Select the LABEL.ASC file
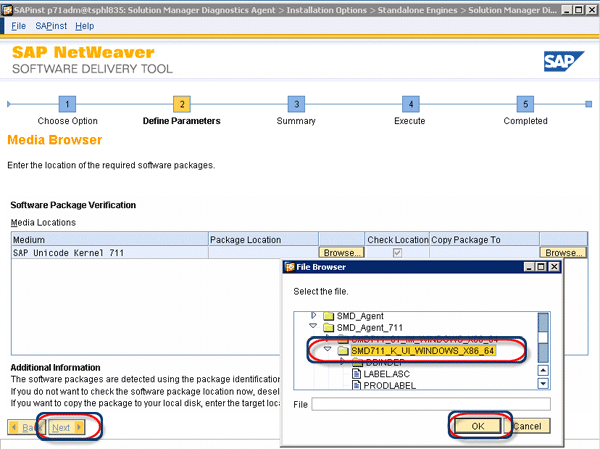 click(x=386, y=374)
